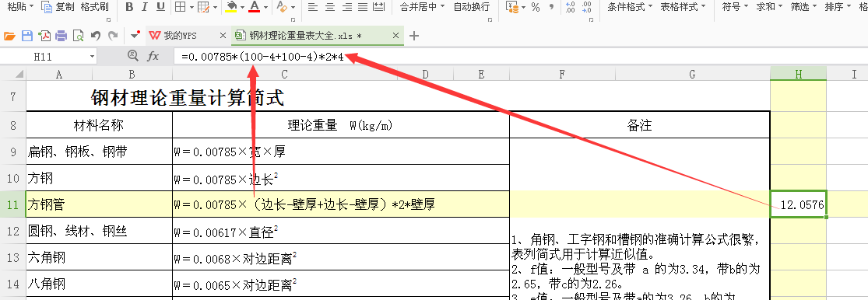The width and height of the screenshot is (868, 300).
Task: Click into the formula bar
Action: click(520, 56)
